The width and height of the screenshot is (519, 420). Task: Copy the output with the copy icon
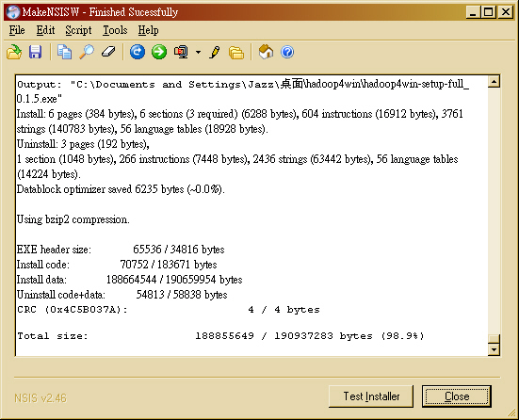(64, 52)
